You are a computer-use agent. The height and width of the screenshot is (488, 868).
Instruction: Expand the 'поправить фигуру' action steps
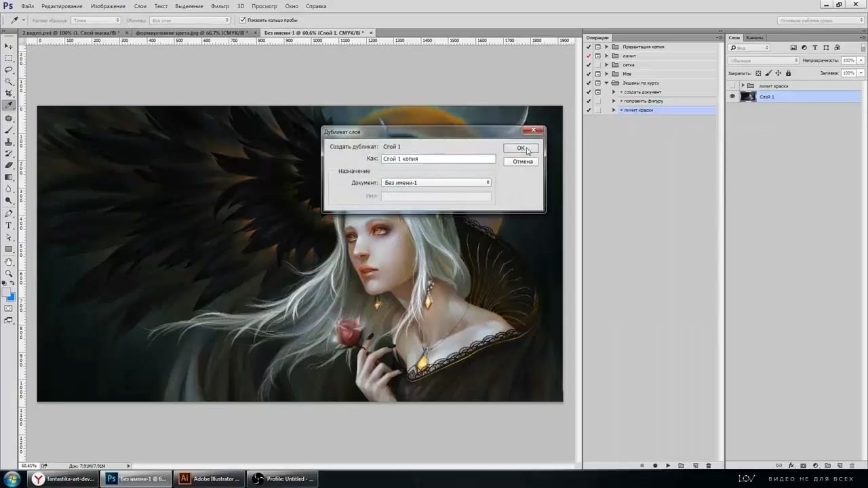(614, 101)
